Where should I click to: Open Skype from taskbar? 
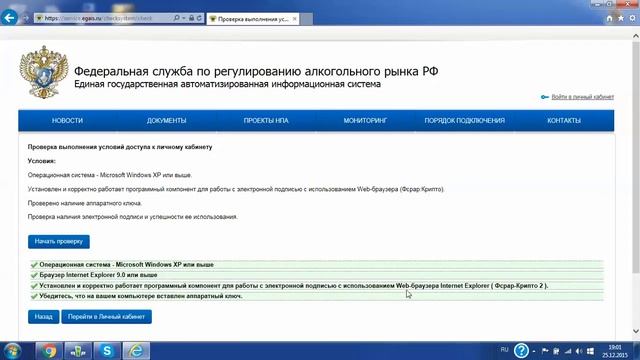point(107,351)
